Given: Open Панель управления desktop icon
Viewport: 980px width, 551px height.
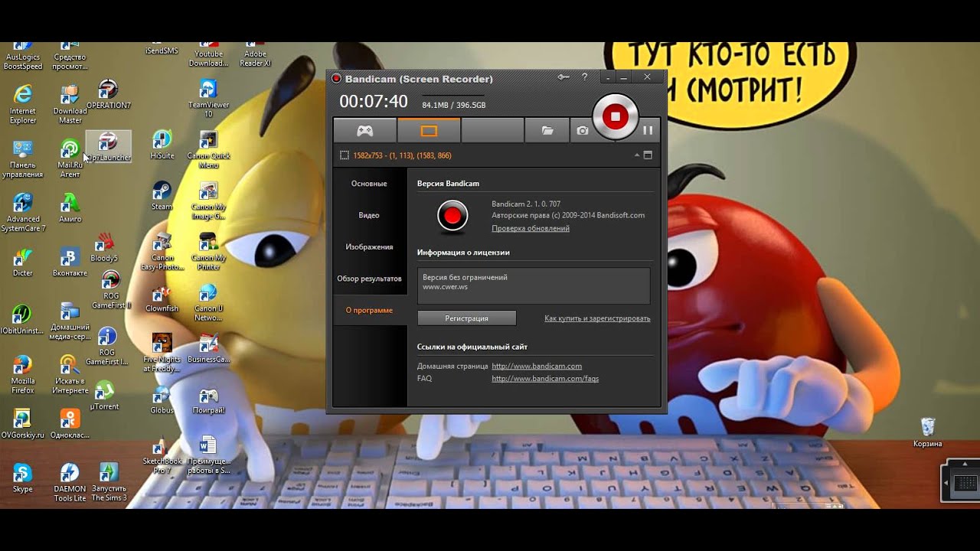Looking at the screenshot, I should point(22,158).
